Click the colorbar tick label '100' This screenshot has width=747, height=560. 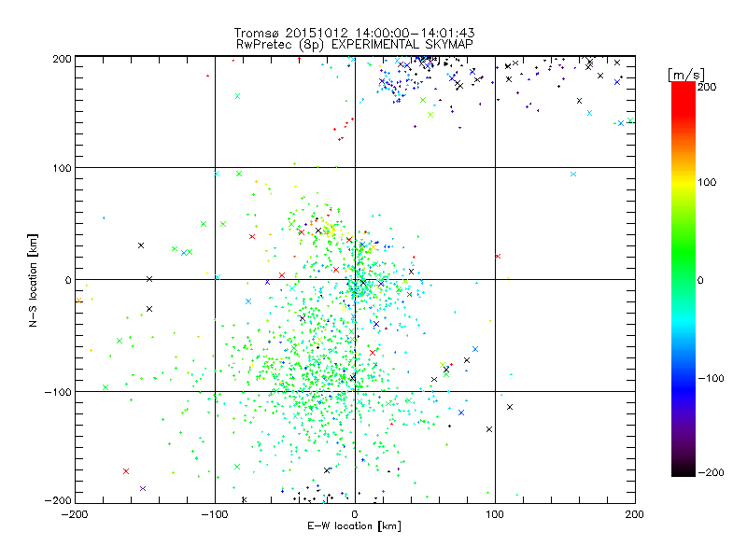click(x=707, y=182)
